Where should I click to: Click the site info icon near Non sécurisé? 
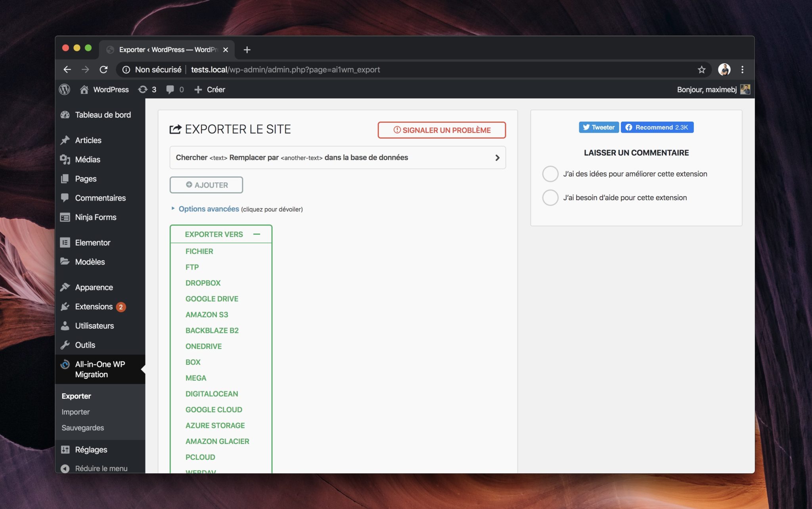(x=126, y=70)
